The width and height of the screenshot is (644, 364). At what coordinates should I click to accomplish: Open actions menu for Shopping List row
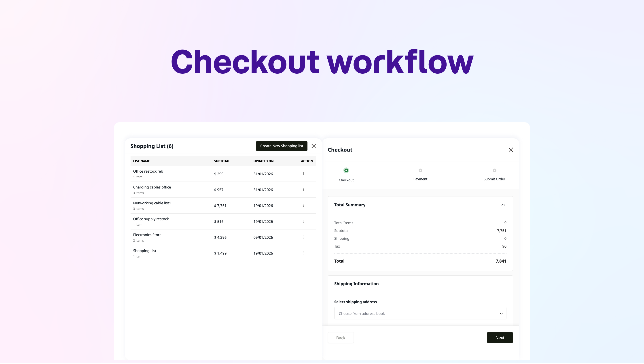pyautogui.click(x=303, y=253)
